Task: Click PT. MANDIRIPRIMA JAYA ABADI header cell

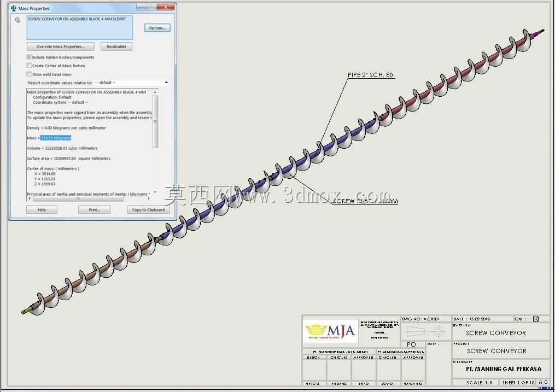Action: coord(340,352)
